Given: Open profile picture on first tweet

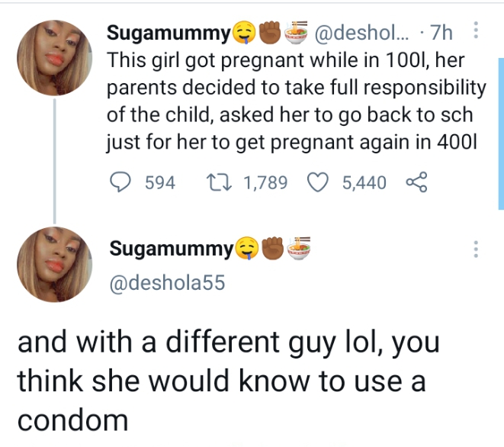Looking at the screenshot, I should (54, 57).
